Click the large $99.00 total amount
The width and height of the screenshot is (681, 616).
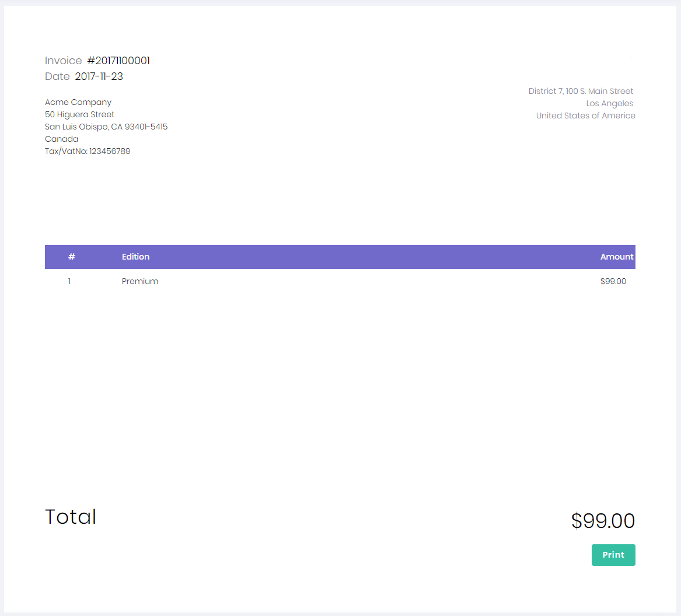pyautogui.click(x=603, y=520)
